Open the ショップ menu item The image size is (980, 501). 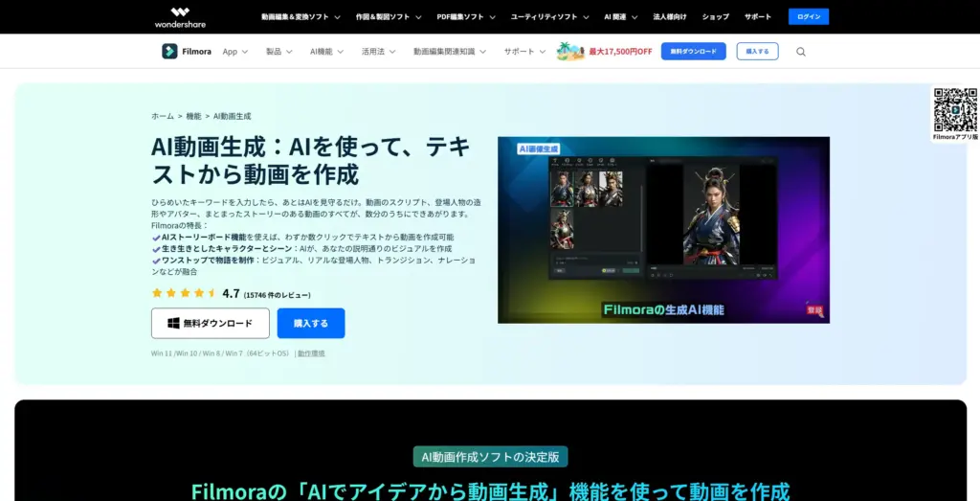pos(716,17)
